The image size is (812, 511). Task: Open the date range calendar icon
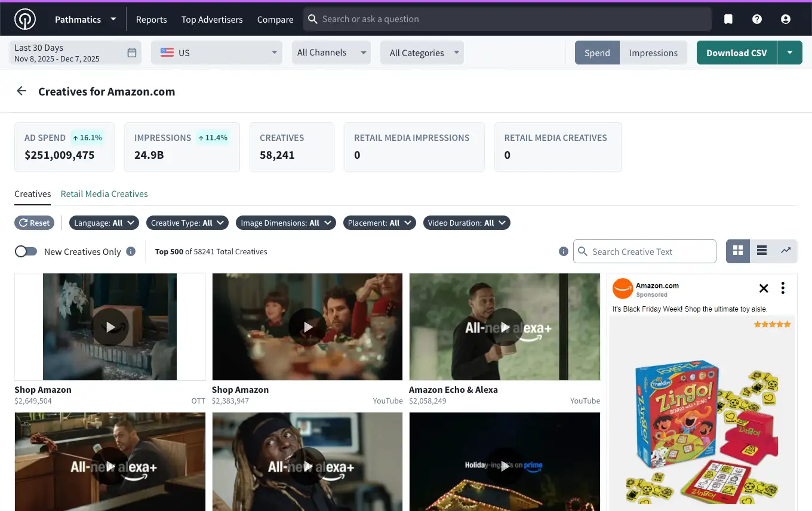[x=132, y=53]
